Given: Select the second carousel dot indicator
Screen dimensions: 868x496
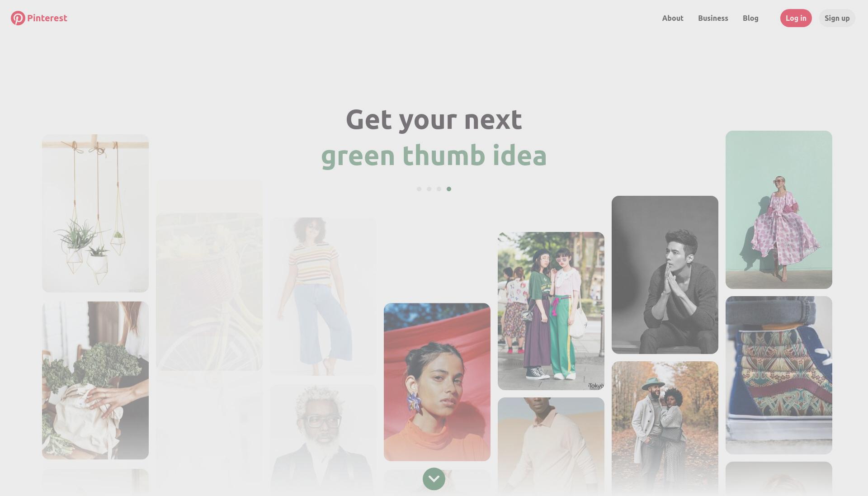Looking at the screenshot, I should click(x=429, y=189).
